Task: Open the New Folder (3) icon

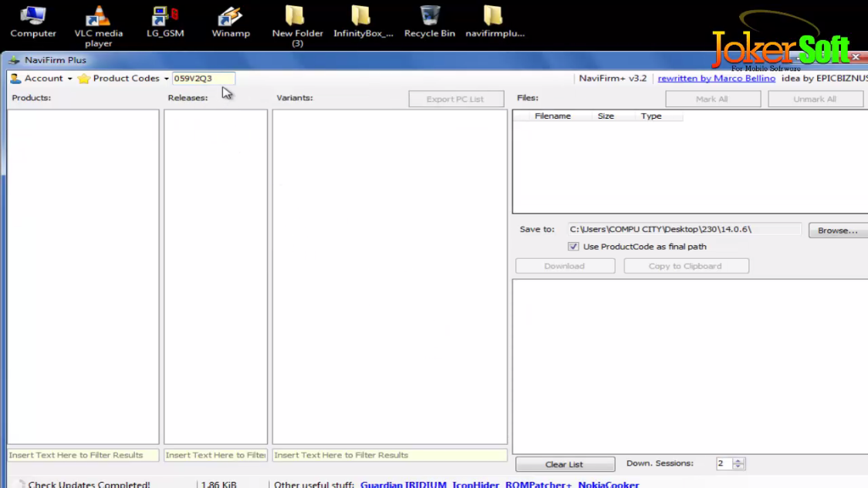Action: 297,26
